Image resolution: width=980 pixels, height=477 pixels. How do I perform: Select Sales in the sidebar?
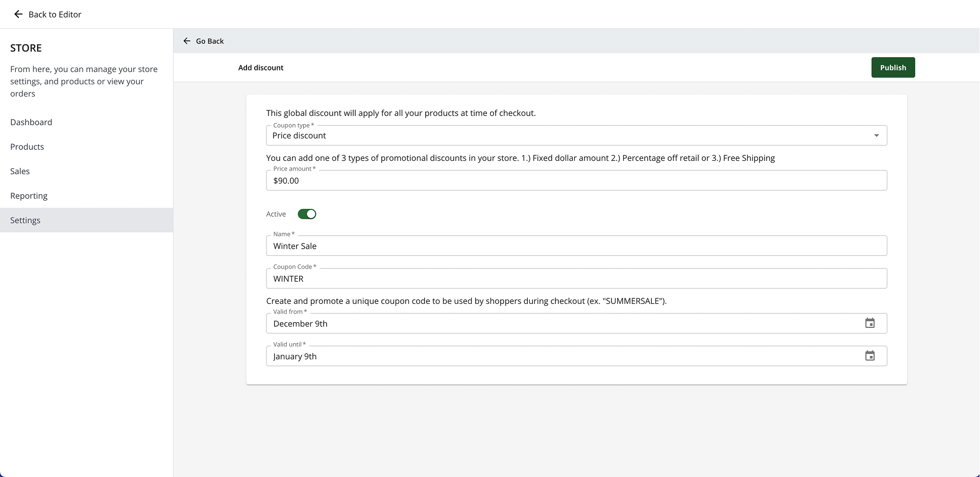[x=20, y=171]
